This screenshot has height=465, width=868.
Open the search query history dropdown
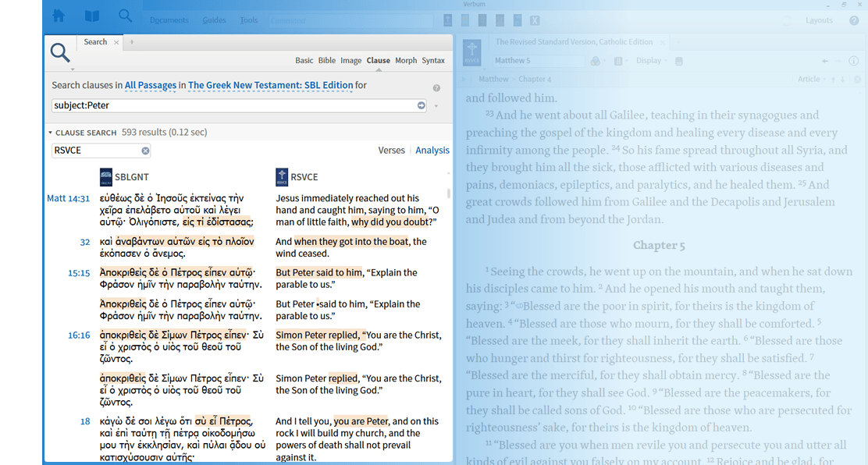point(436,106)
